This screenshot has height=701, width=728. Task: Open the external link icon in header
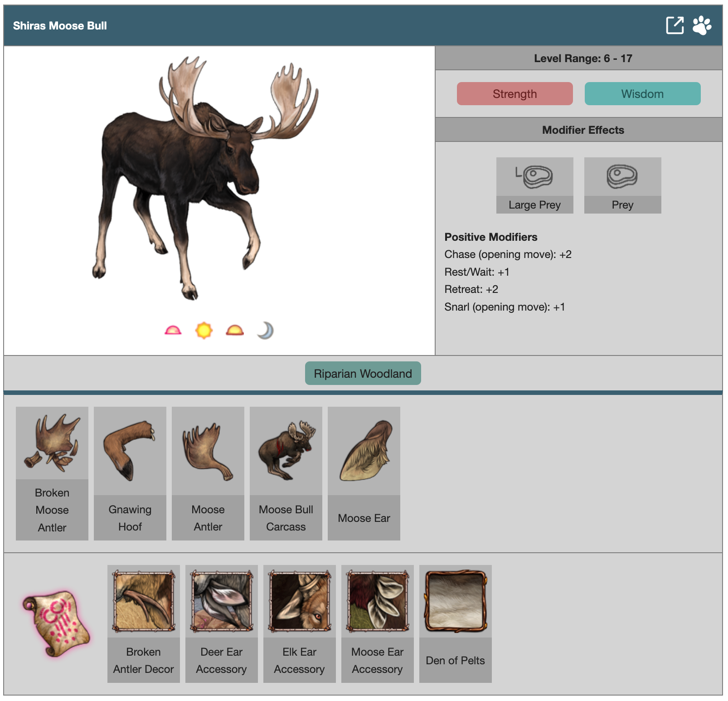[x=675, y=25]
